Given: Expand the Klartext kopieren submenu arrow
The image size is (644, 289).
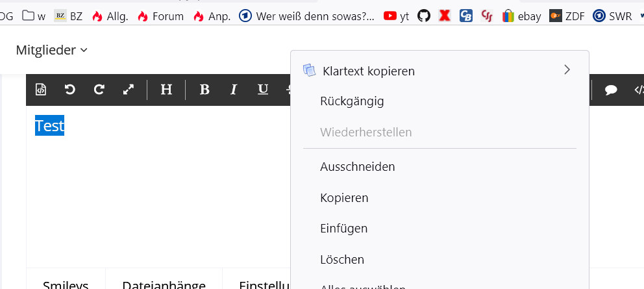Looking at the screenshot, I should pos(567,70).
